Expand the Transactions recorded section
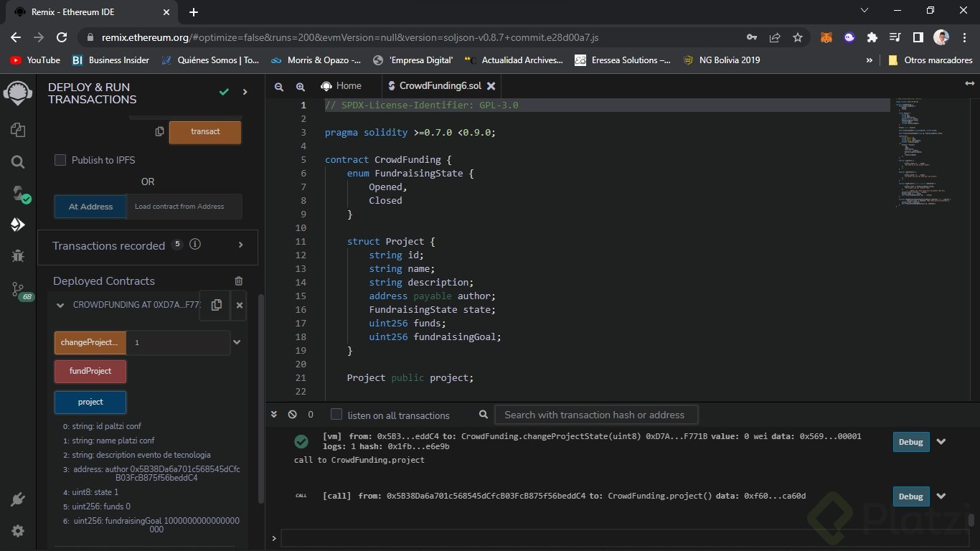The width and height of the screenshot is (980, 551). pyautogui.click(x=241, y=245)
